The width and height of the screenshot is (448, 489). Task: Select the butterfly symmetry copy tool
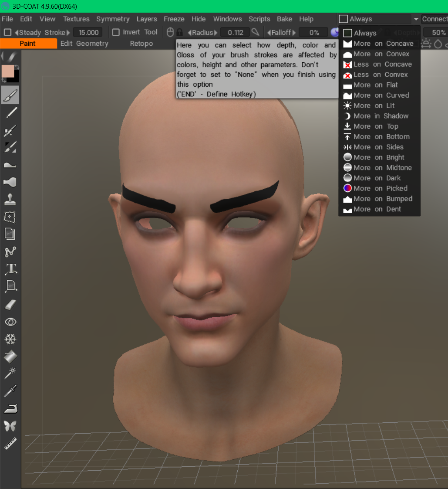tap(10, 426)
